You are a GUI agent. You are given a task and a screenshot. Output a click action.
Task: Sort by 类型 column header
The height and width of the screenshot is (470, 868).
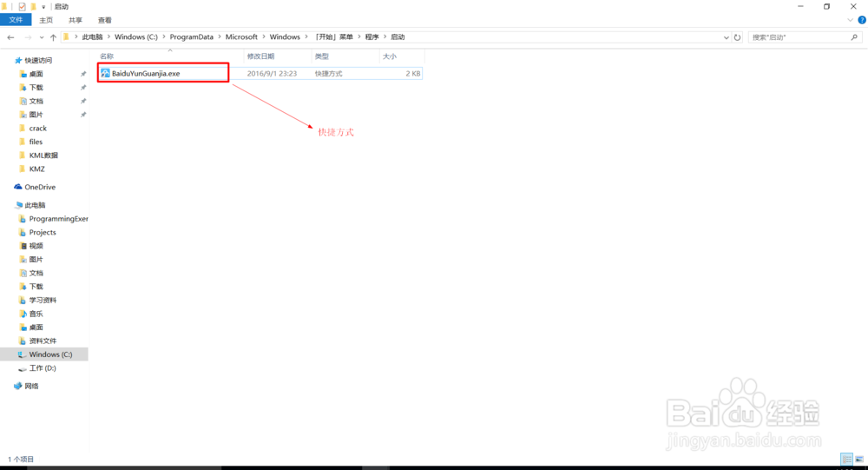[x=322, y=56]
